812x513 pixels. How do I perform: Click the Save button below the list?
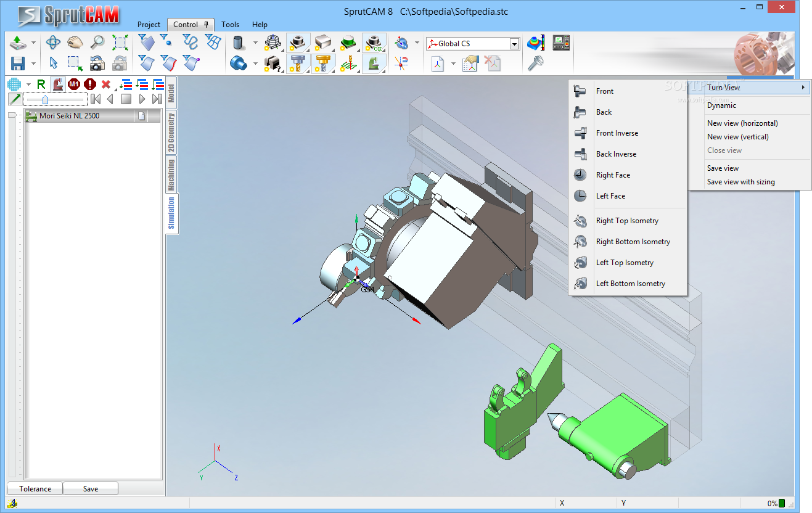click(91, 489)
